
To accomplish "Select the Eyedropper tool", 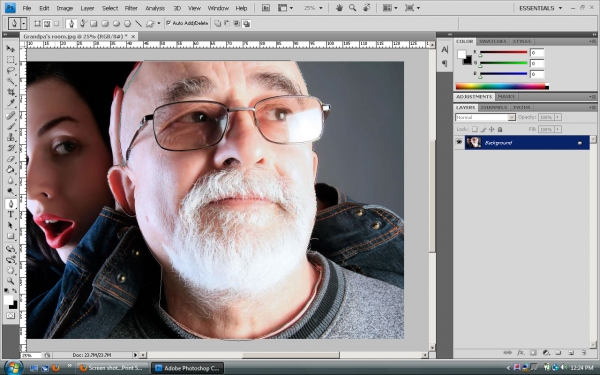I will [10, 103].
